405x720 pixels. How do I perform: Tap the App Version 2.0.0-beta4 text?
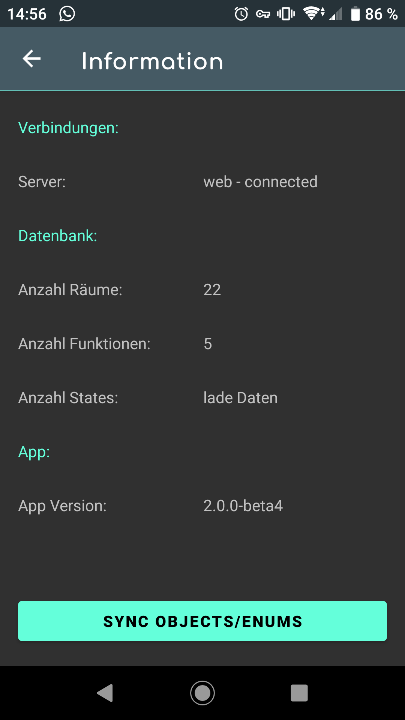pyautogui.click(x=243, y=506)
